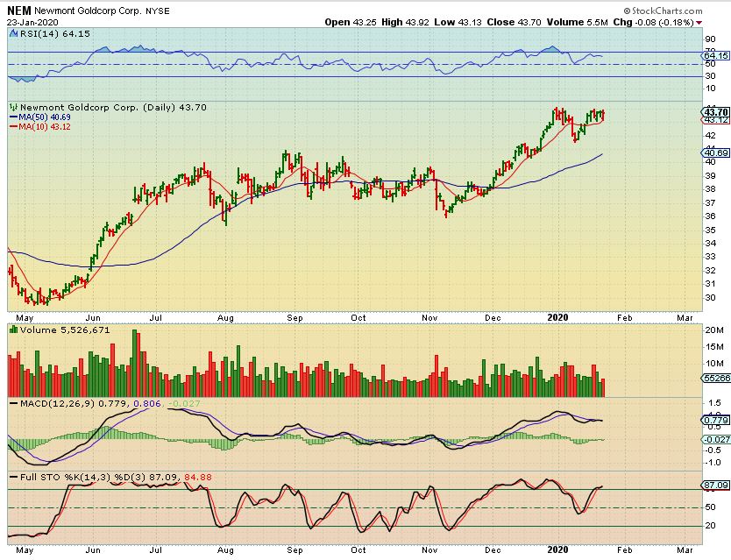Click the small icon before RSI(14) label
Image resolution: width=731 pixels, height=560 pixels.
(13, 33)
